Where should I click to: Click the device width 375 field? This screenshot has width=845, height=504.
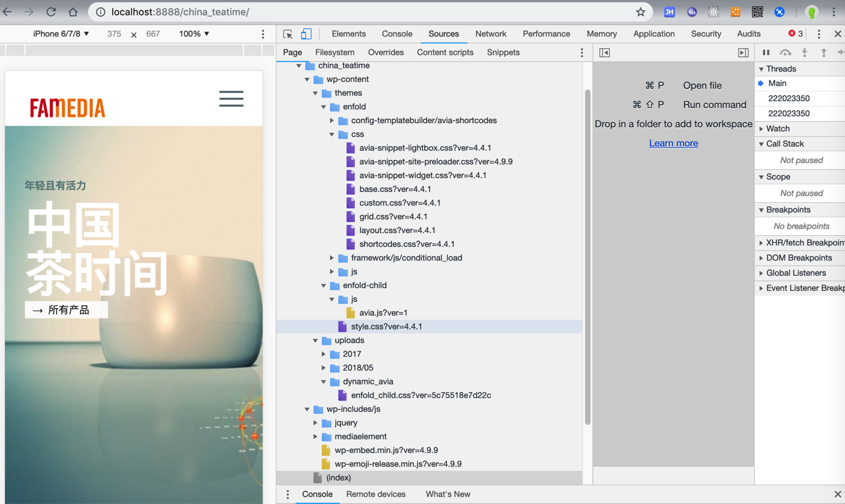114,34
